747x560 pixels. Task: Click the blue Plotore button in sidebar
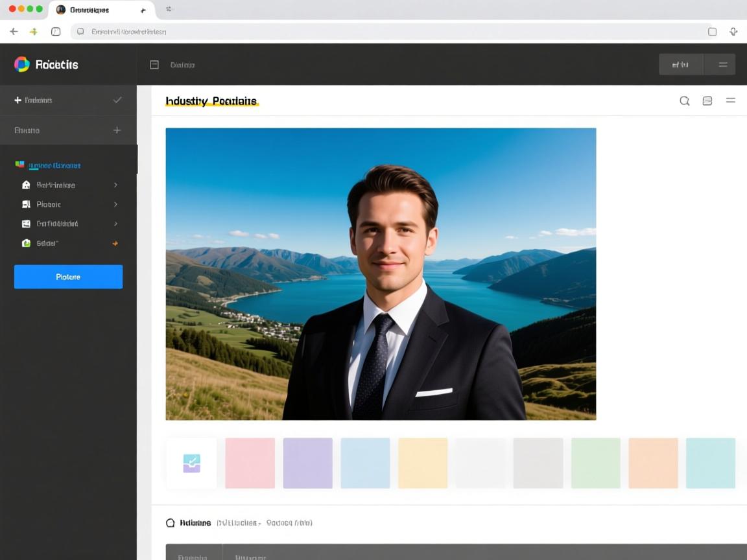[68, 277]
